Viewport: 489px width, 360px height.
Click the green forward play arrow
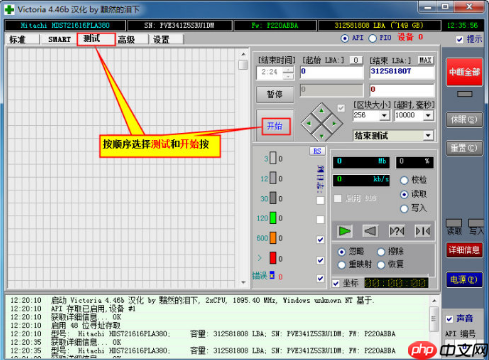click(344, 231)
